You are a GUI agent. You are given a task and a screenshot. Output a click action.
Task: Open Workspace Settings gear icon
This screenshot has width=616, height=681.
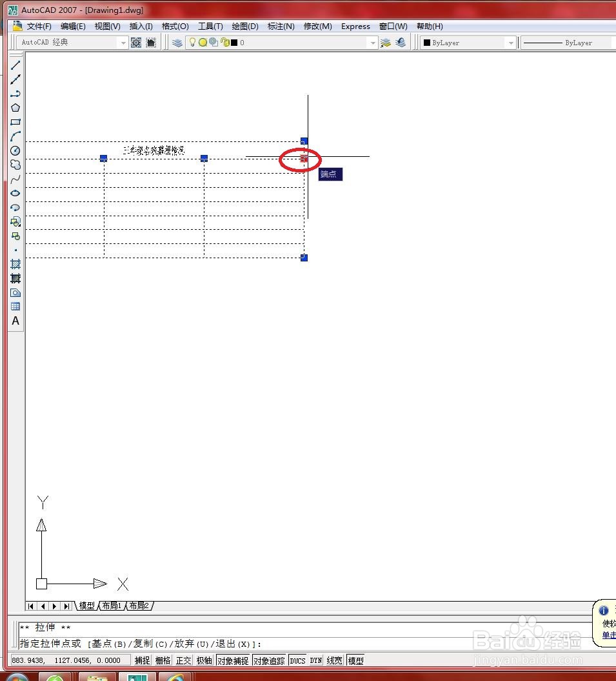tap(136, 43)
